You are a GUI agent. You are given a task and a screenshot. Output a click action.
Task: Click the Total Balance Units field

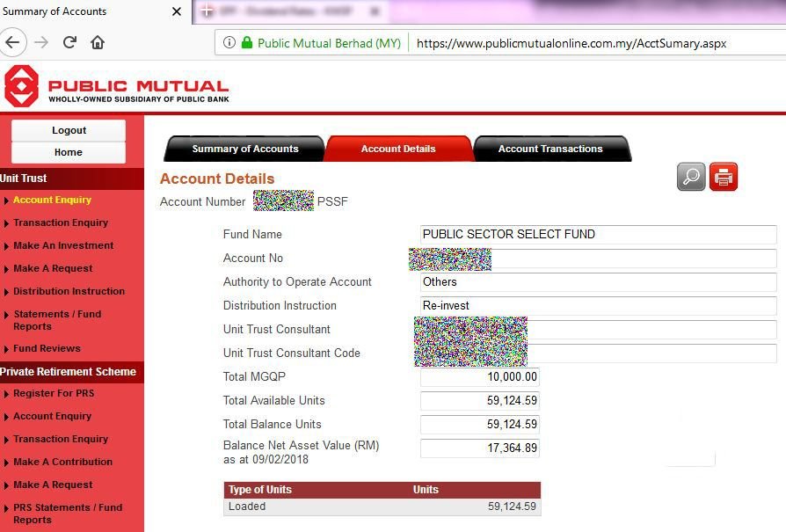[x=480, y=424]
